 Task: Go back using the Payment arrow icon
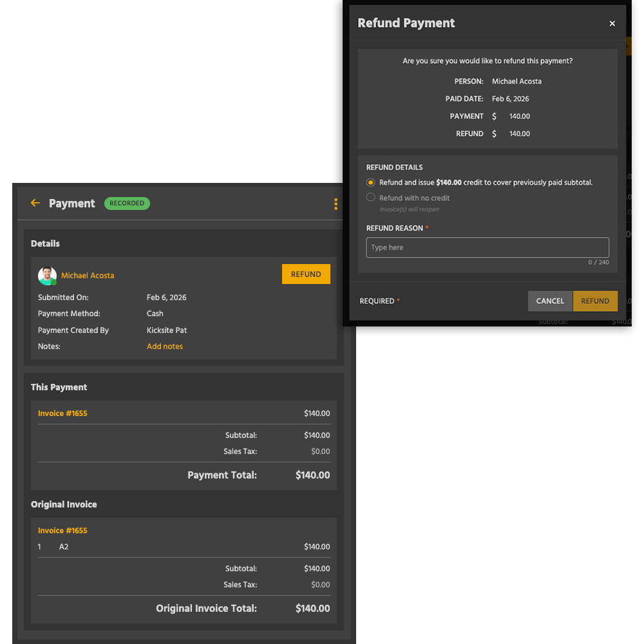coord(35,203)
